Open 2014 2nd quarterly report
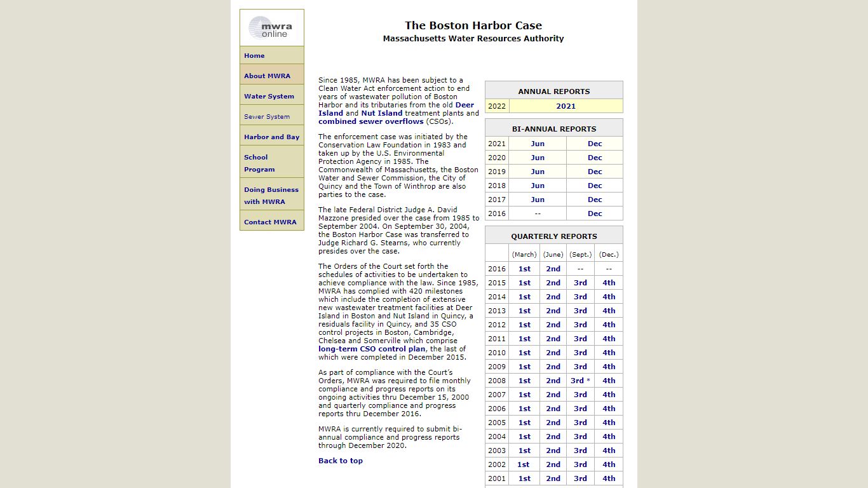This screenshot has width=868, height=488. pos(553,297)
